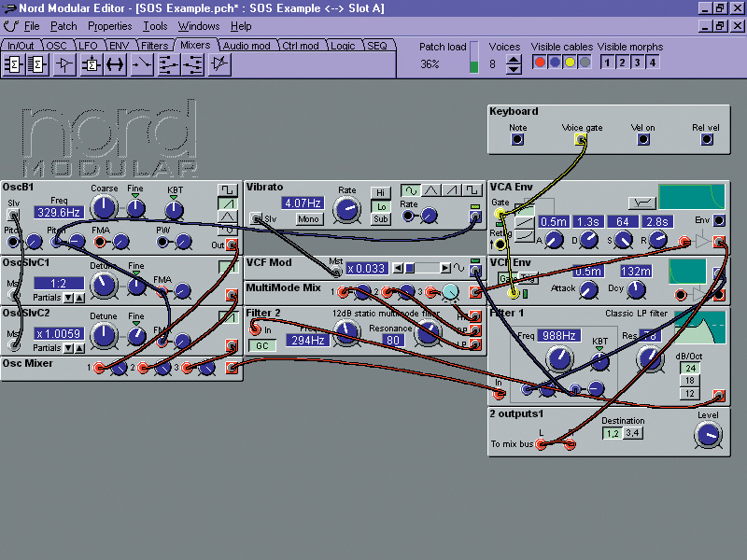747x560 pixels.
Task: Decrease the Voices count with down arrow
Action: tap(513, 68)
